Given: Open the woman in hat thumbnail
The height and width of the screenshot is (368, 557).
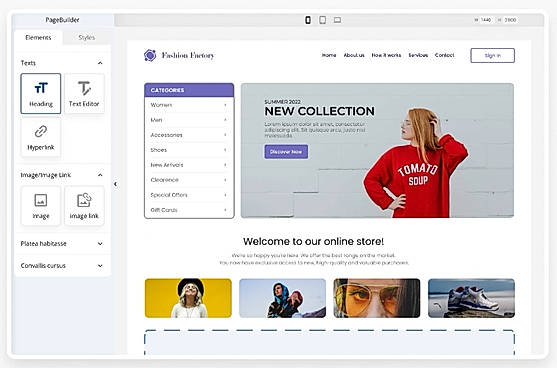Looking at the screenshot, I should pos(188,298).
